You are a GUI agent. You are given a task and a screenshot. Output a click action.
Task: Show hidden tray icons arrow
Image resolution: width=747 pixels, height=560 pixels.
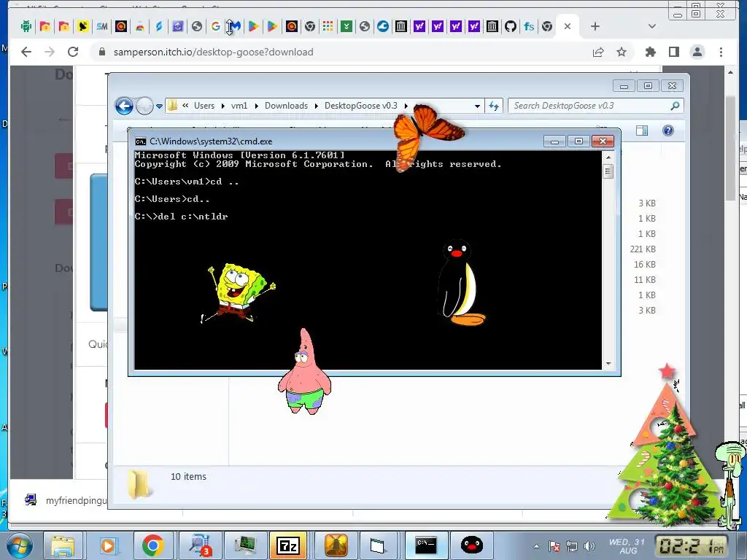click(536, 546)
